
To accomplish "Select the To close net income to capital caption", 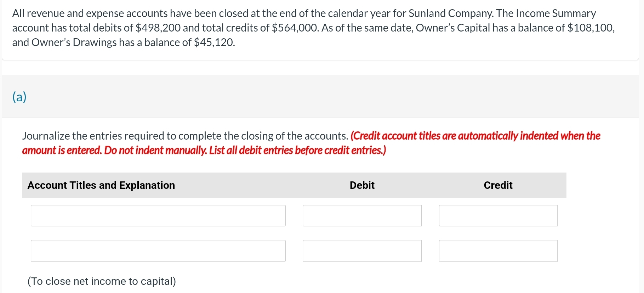I will [x=102, y=281].
